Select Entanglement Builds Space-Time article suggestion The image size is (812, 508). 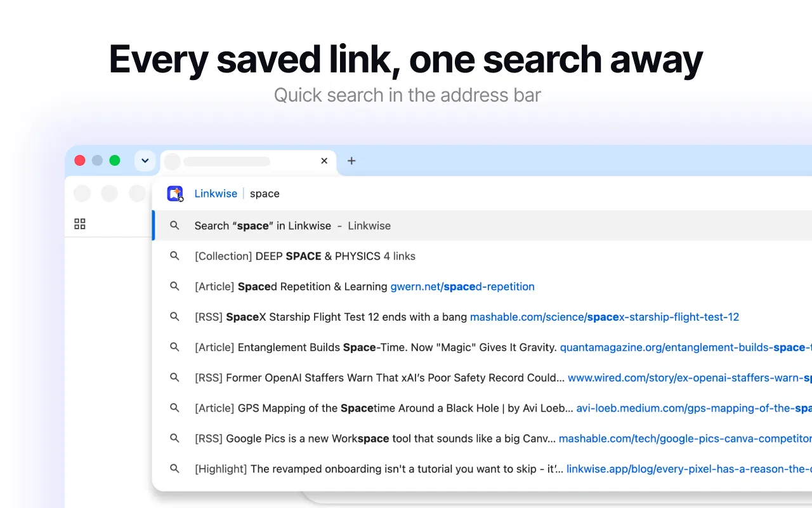pos(482,347)
